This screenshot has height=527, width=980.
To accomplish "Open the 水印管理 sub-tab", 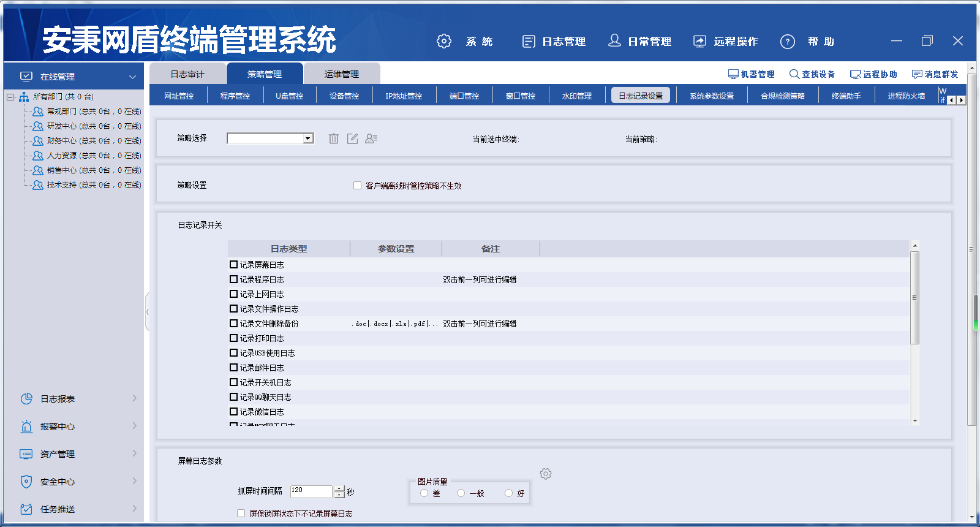I will (x=577, y=96).
